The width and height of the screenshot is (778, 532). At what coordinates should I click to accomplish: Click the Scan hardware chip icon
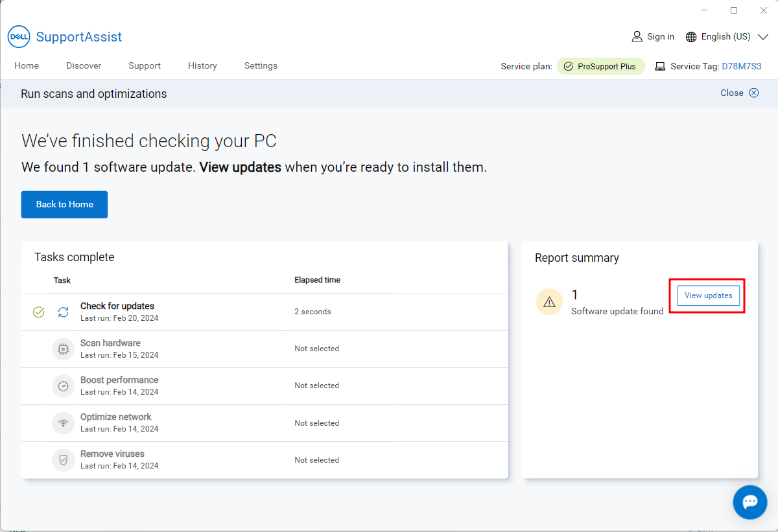point(63,349)
